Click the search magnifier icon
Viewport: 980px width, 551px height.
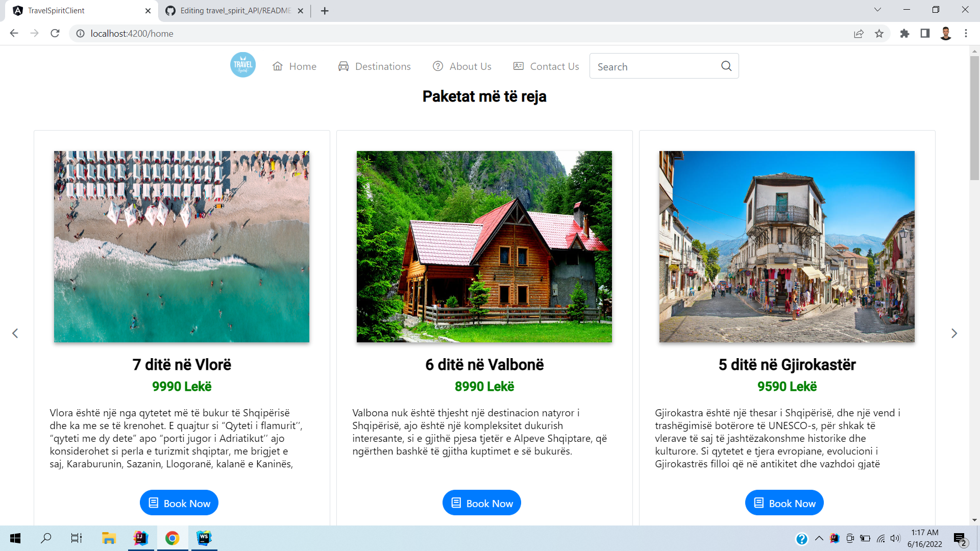click(726, 66)
